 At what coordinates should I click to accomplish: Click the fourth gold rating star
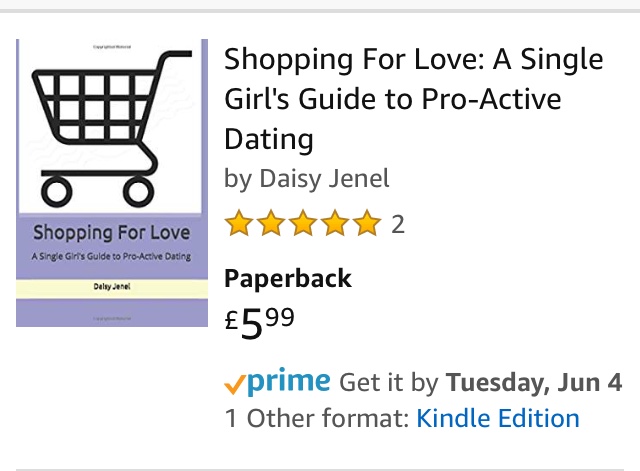click(335, 224)
